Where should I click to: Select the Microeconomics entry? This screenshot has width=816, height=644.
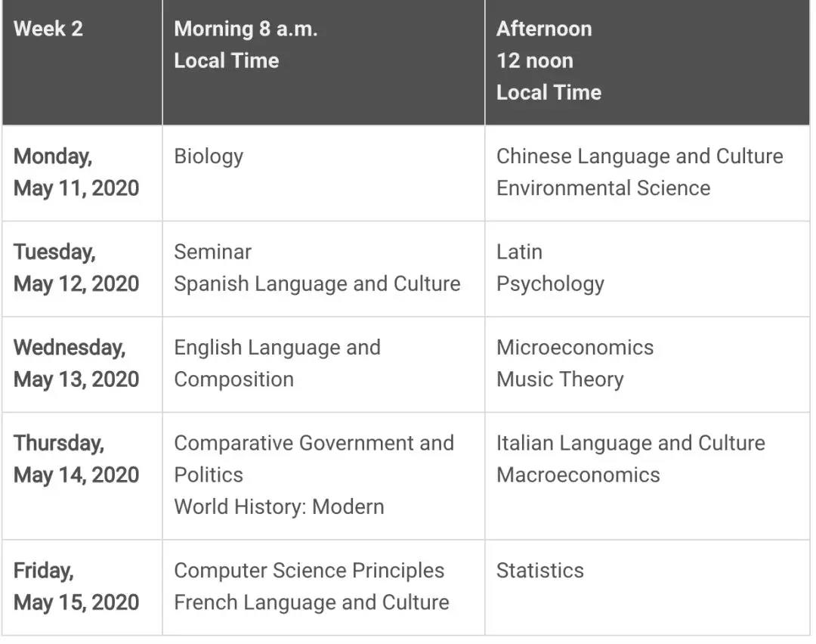574,348
